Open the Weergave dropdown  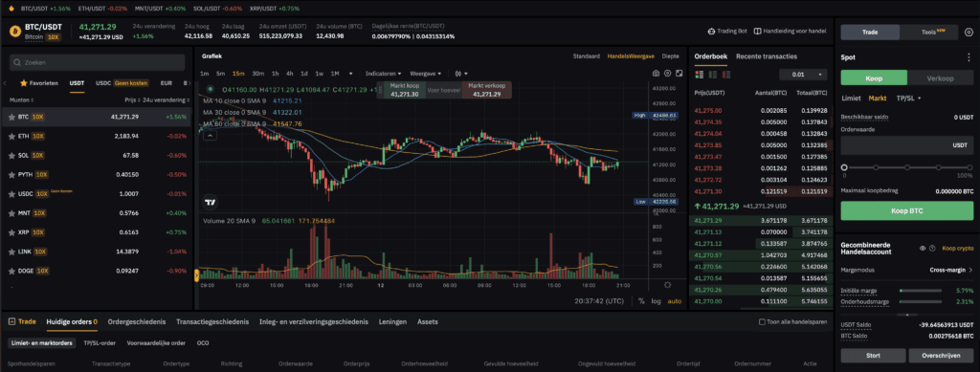coord(425,74)
